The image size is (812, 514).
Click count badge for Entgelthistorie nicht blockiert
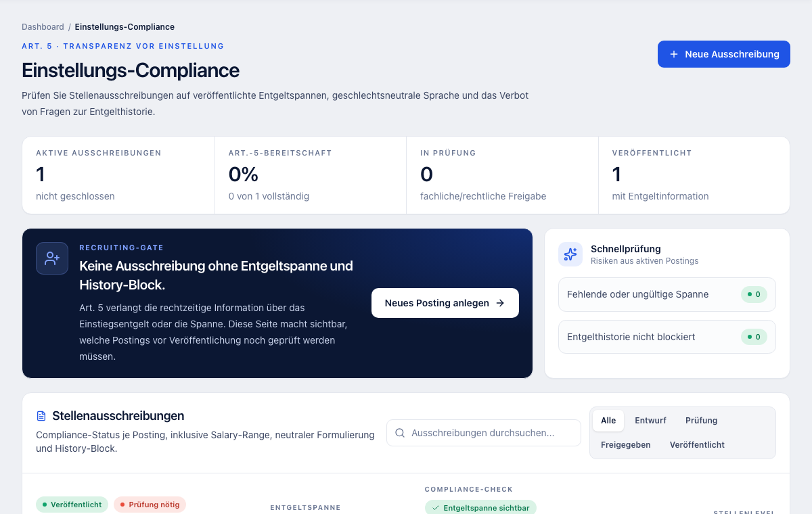pyautogui.click(x=754, y=337)
